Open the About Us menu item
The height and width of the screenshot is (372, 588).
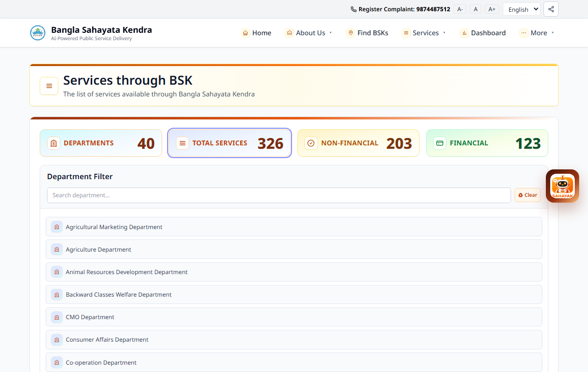(309, 33)
